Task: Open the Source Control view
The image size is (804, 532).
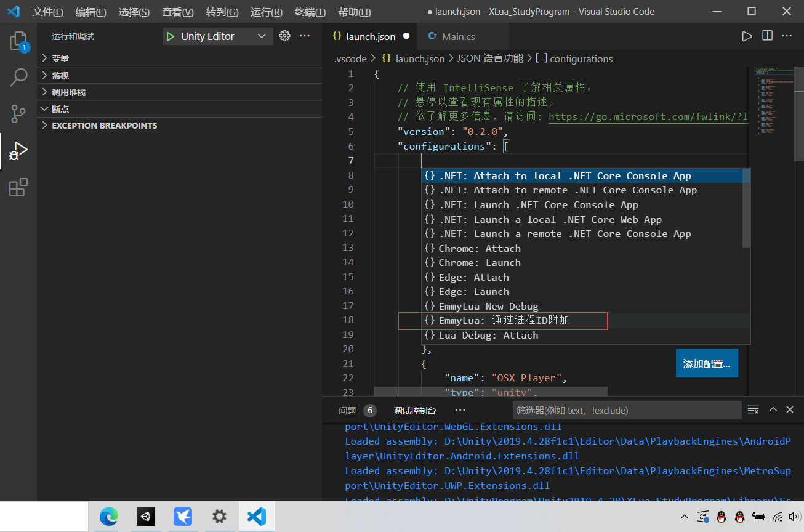Action: click(x=18, y=113)
